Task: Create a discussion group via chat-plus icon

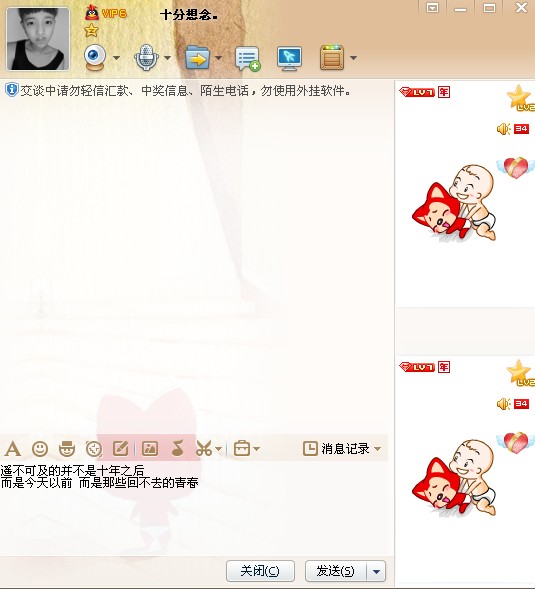Action: click(248, 58)
